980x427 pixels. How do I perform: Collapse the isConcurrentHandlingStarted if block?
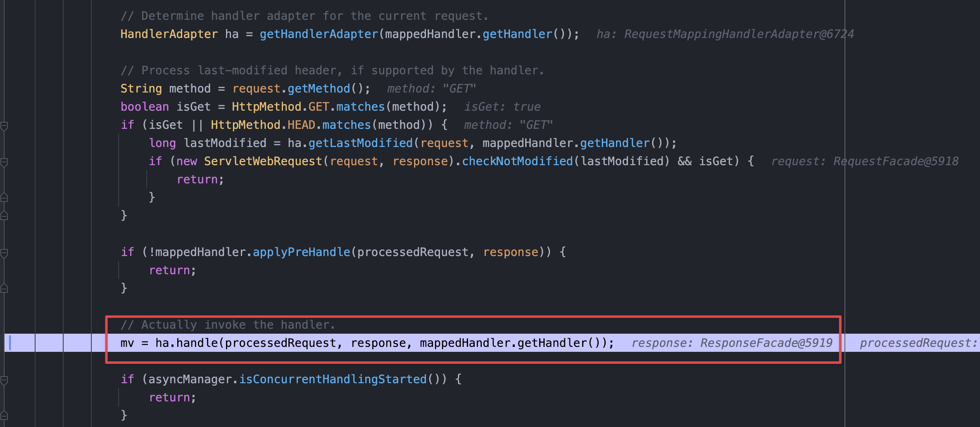coord(4,380)
